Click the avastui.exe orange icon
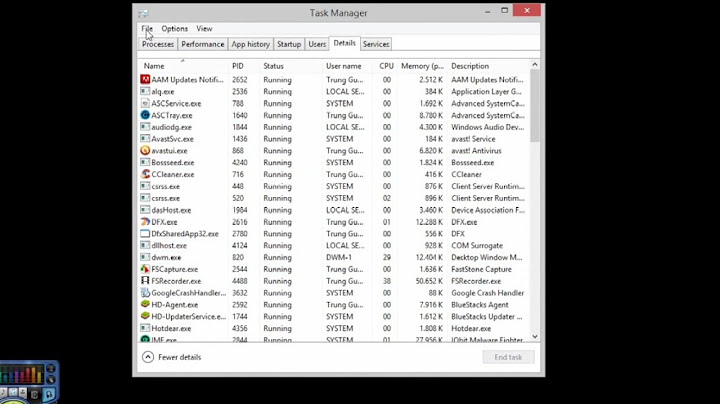Viewport: 720px width, 404px height. tap(145, 151)
